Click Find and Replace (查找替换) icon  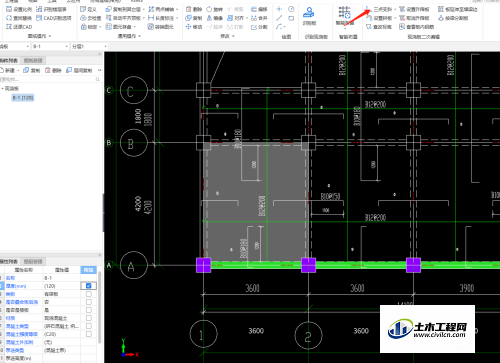click(x=9, y=18)
